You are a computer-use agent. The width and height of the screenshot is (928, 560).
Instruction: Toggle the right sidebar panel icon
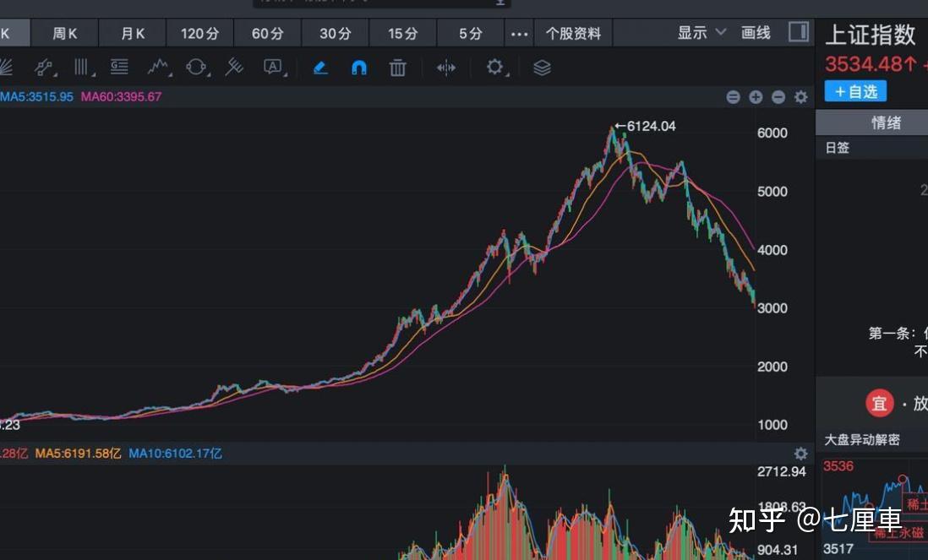798,31
